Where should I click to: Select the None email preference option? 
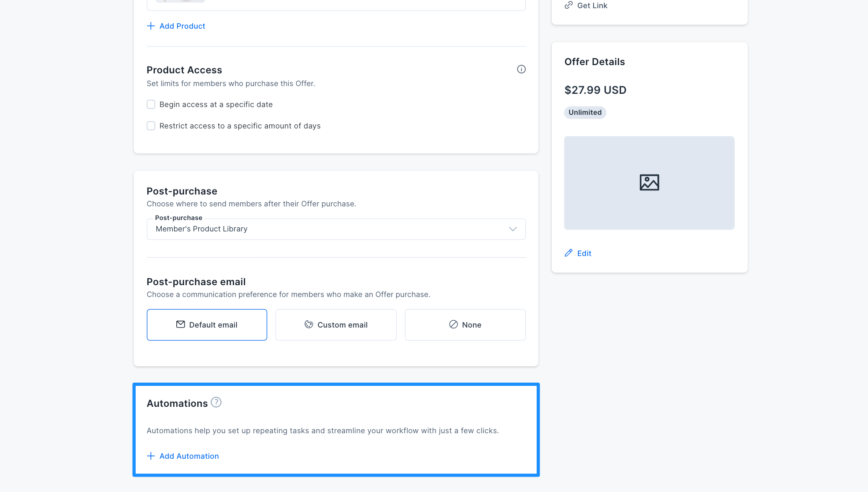point(465,325)
